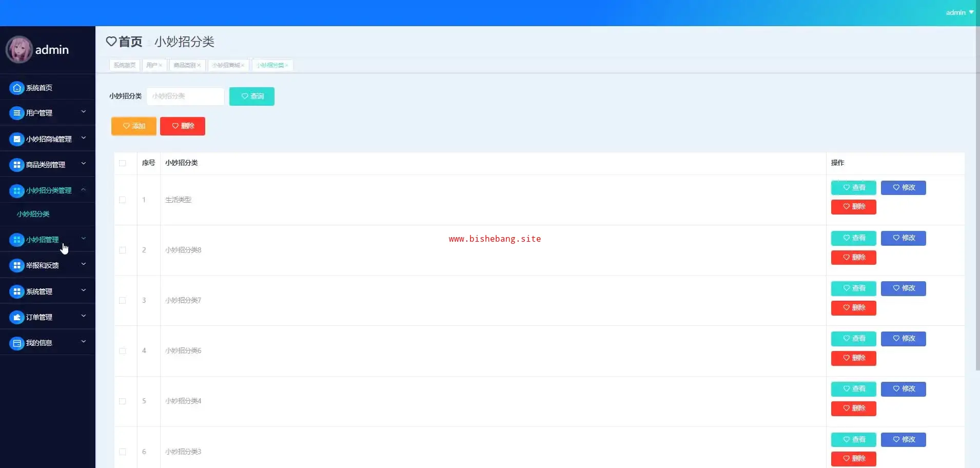Click the 订单管理 sidebar icon
980x468 pixels.
[x=17, y=317]
